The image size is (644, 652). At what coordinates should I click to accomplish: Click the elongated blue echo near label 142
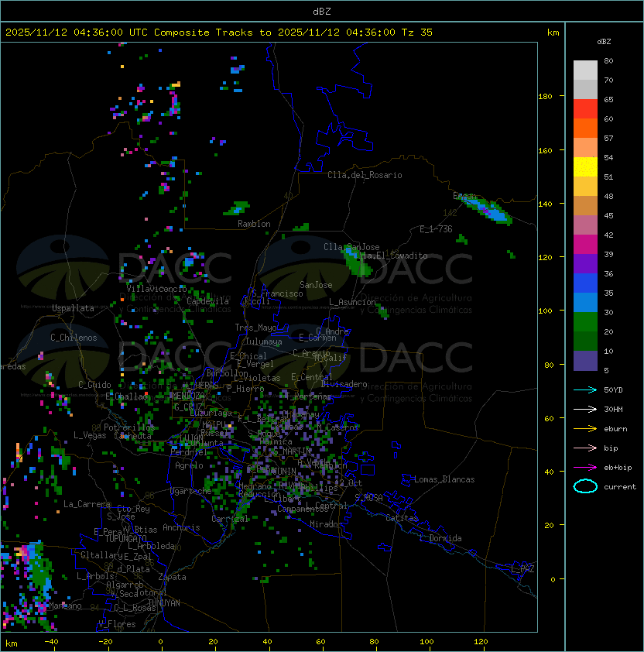(486, 209)
